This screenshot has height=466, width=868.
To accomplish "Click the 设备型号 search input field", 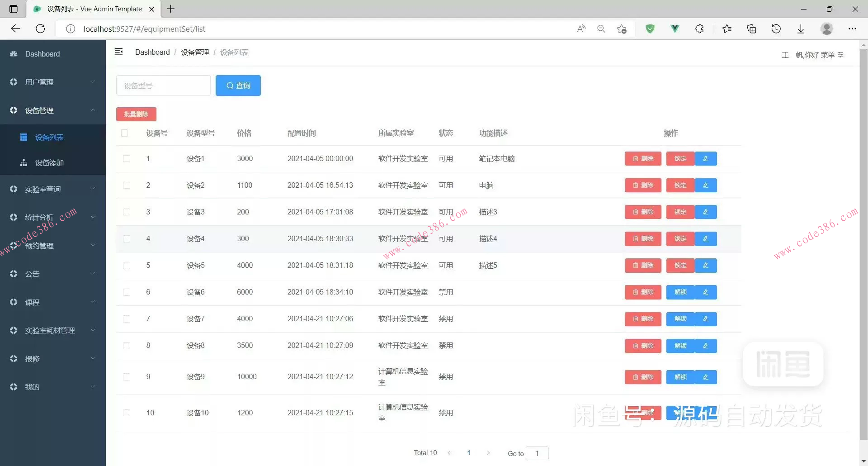I will 163,85.
